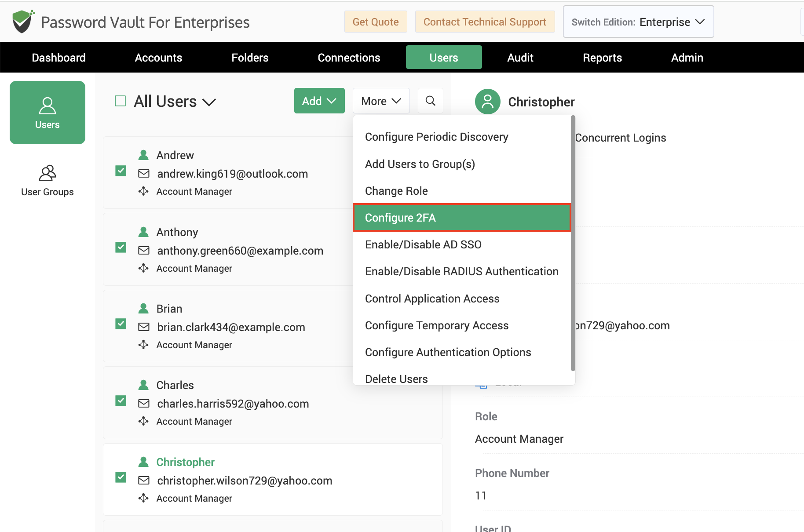Click the Get Quote button
This screenshot has height=532, width=804.
tap(376, 22)
